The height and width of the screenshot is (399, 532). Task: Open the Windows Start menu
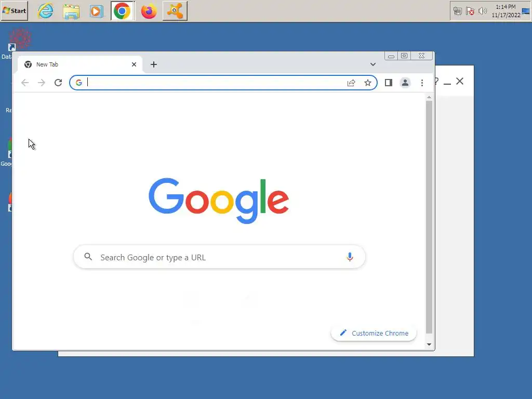pos(14,11)
